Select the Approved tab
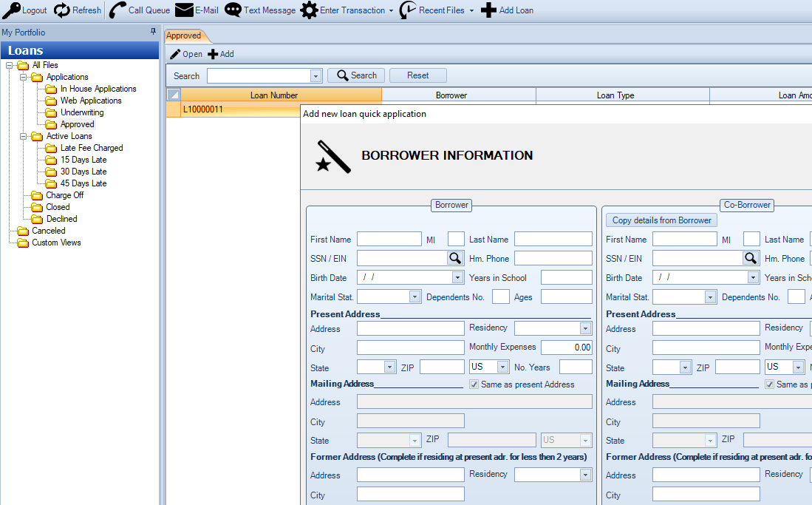 pyautogui.click(x=185, y=35)
